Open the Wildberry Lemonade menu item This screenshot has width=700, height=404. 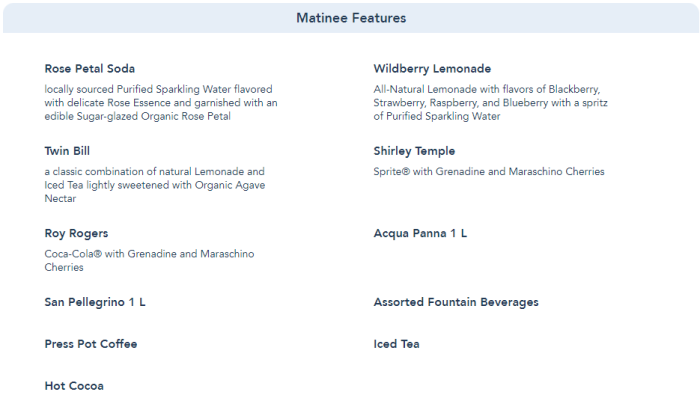coord(432,69)
